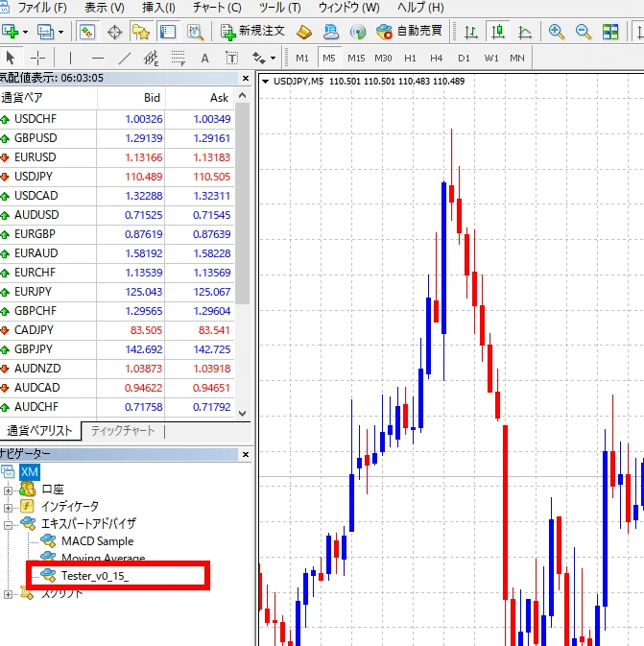This screenshot has height=646, width=644.
Task: Toggle 自動売買 auto trading
Action: pos(410,31)
